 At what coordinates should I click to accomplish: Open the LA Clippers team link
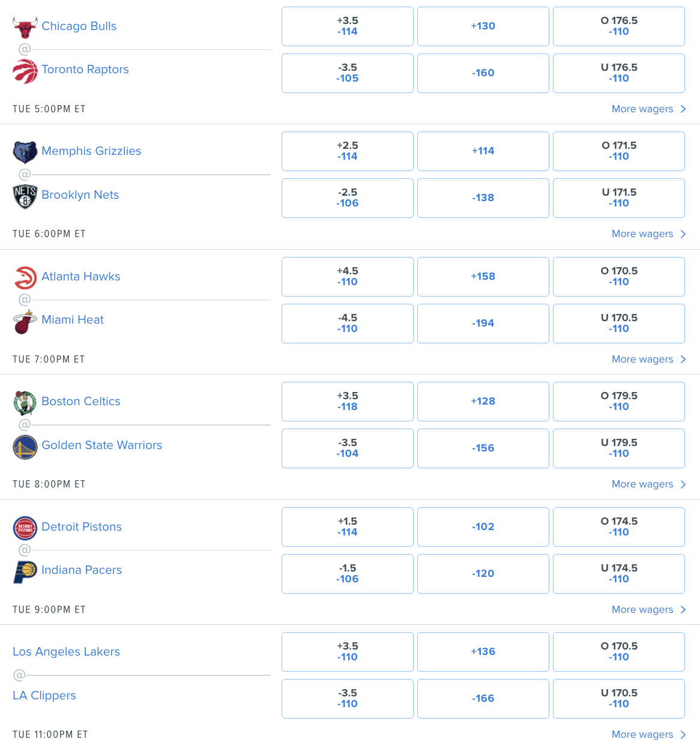pyautogui.click(x=44, y=695)
